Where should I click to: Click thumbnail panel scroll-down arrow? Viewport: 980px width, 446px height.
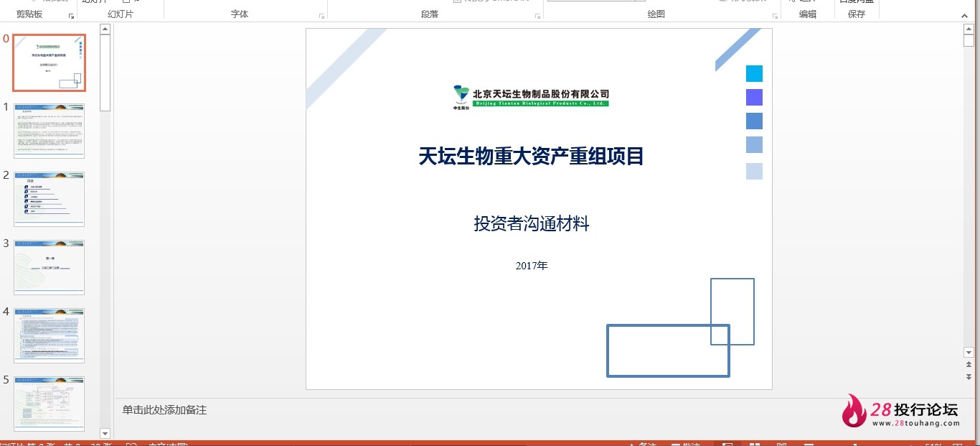coord(105,433)
